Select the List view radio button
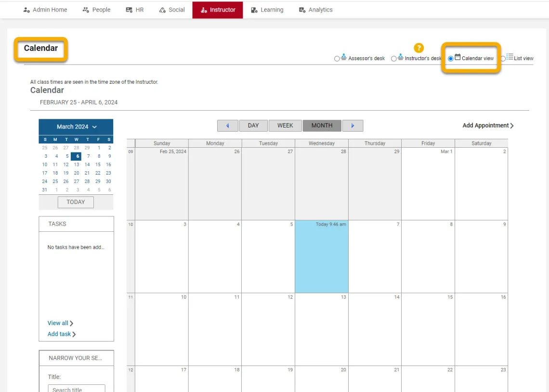This screenshot has height=392, width=549. coord(503,59)
